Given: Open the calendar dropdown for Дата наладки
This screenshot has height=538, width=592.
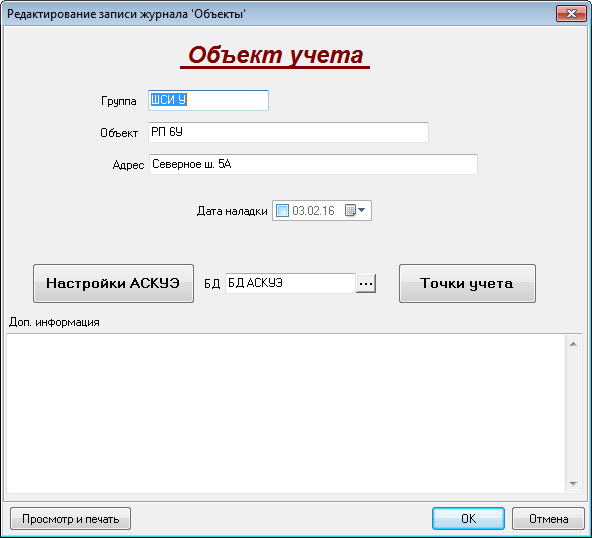Looking at the screenshot, I should click(355, 210).
